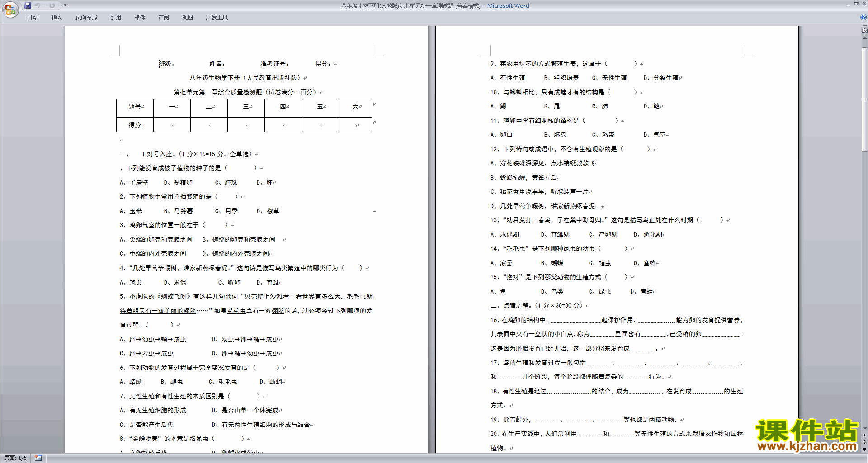This screenshot has height=463, width=868.
Task: Click the 准考证号： label
Action: point(275,64)
